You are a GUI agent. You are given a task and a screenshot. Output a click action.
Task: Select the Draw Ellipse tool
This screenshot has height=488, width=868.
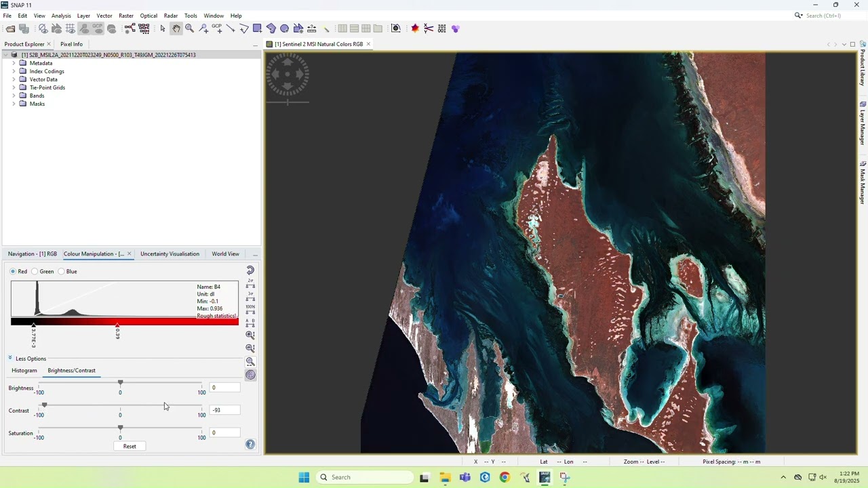click(x=285, y=28)
